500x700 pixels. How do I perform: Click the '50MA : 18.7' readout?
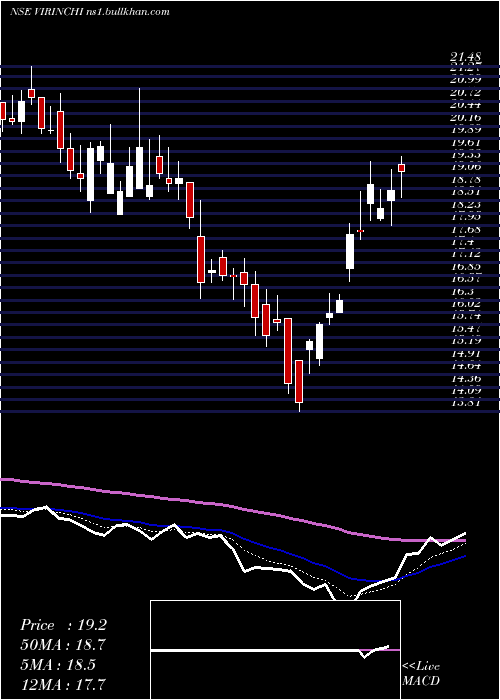63,645
